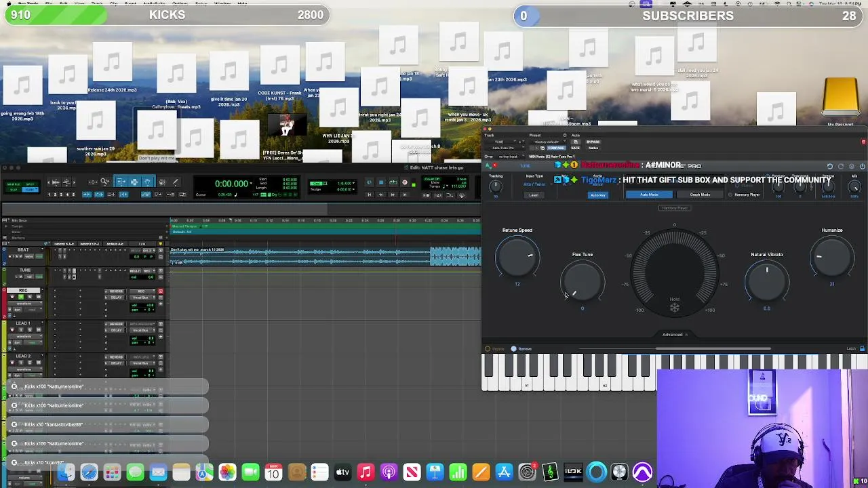868x488 pixels.
Task: Open the no key input dropdown
Action: 511,157
